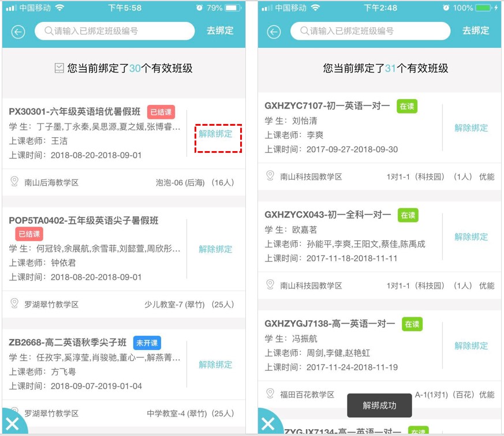The image size is (504, 436).
Task: Close the left floating X button
Action: [13, 424]
